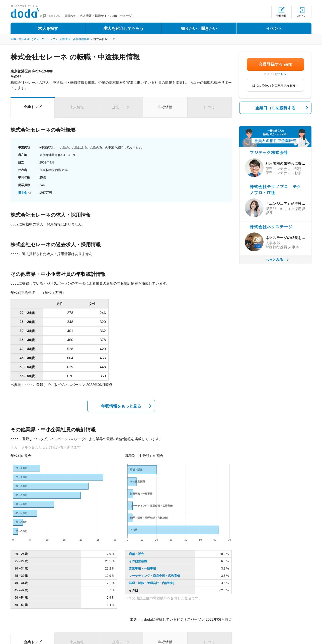Go to 転職・求人doda トップ breadcrumb
This screenshot has width=322, height=644.
click(x=33, y=39)
